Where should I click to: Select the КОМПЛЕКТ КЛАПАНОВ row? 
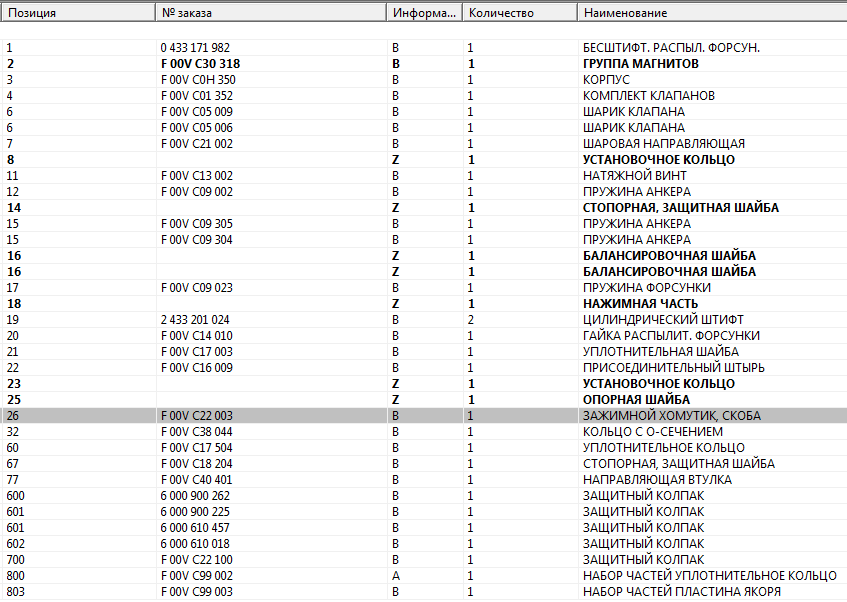648,96
